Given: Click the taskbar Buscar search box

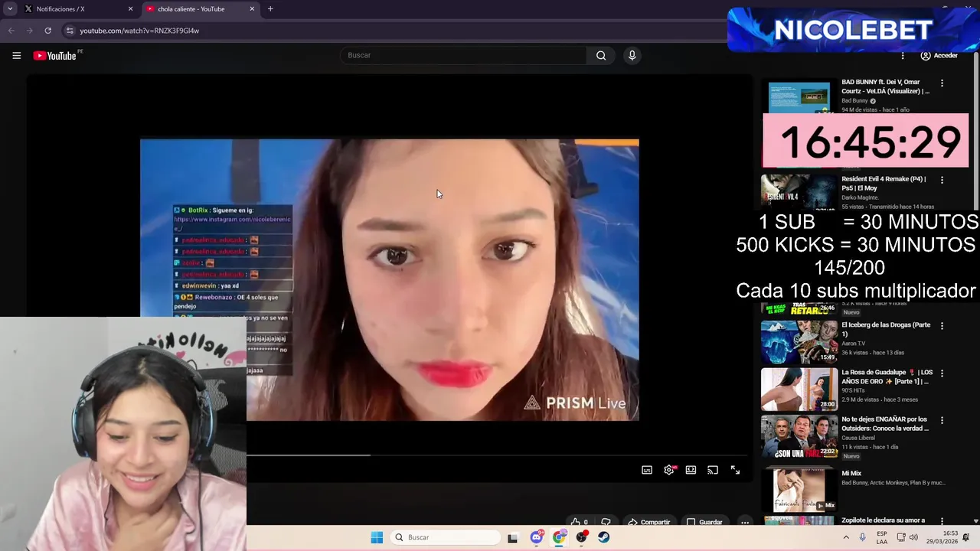Looking at the screenshot, I should coord(446,537).
